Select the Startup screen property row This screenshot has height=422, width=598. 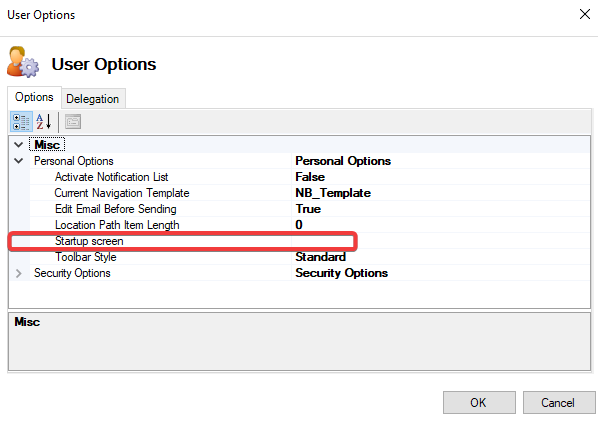pyautogui.click(x=299, y=241)
